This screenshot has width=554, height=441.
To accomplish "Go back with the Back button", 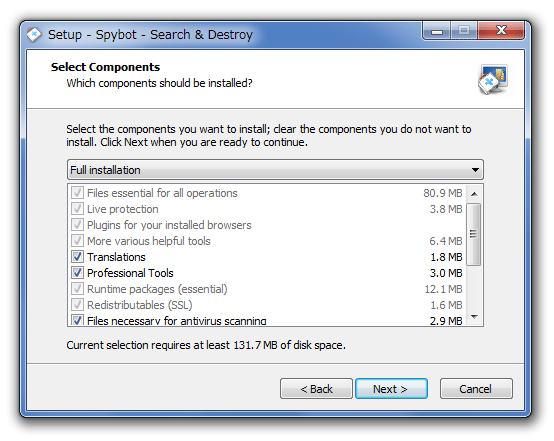I will pyautogui.click(x=316, y=389).
